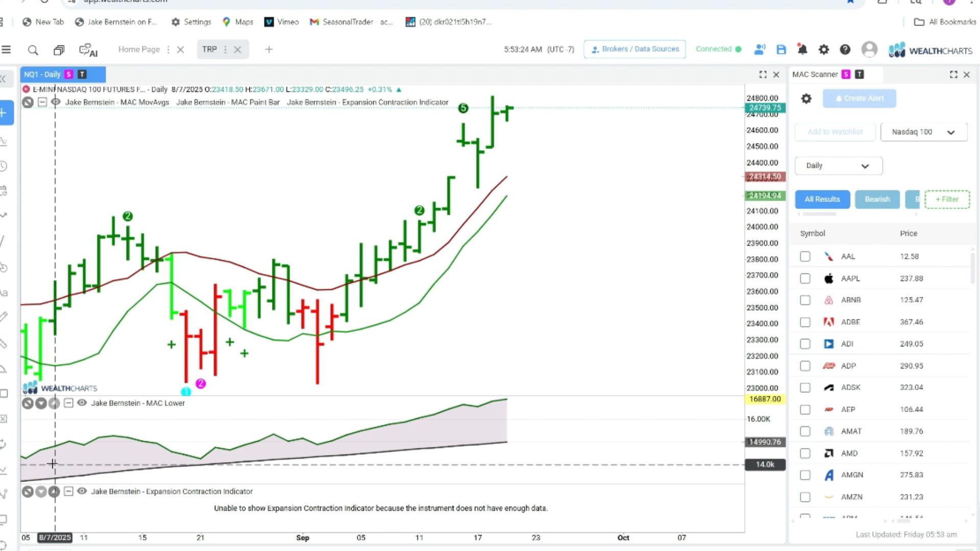Click the T badge in MAC Scanner
The width and height of the screenshot is (980, 551).
[860, 74]
